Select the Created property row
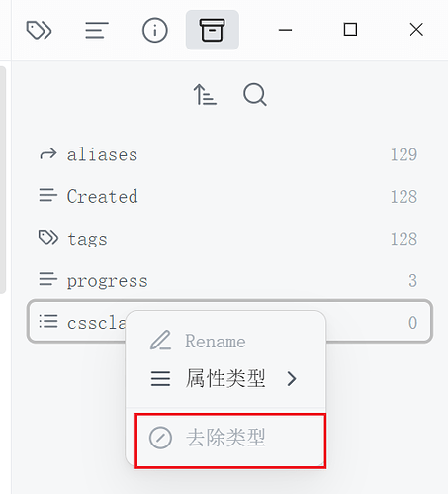The image size is (448, 494). [x=229, y=196]
